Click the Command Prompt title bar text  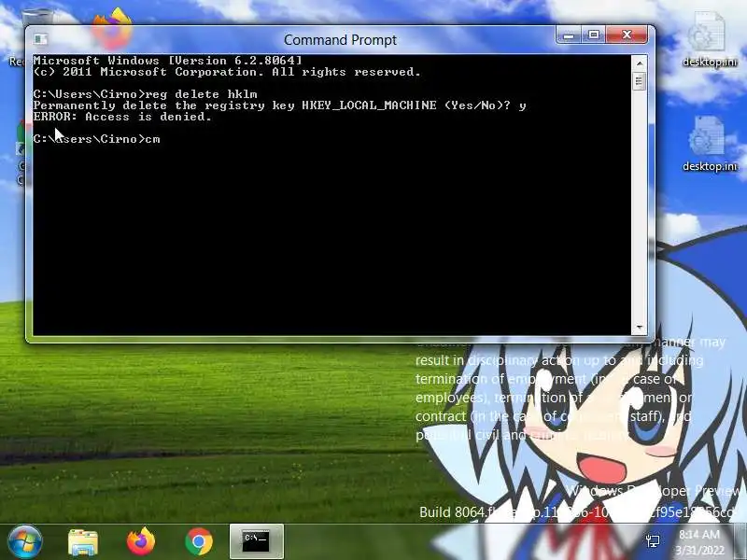(x=340, y=40)
